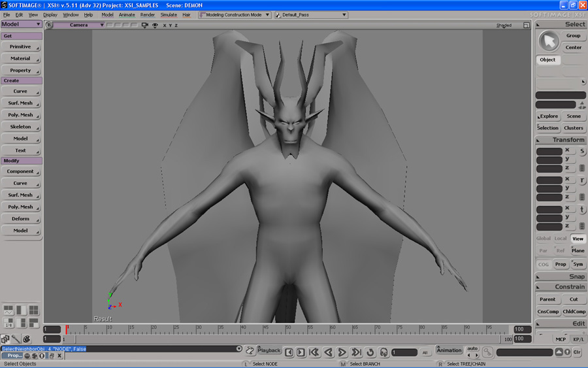The image size is (588, 368).
Task: Click the viewport B letter icon
Action: [49, 25]
